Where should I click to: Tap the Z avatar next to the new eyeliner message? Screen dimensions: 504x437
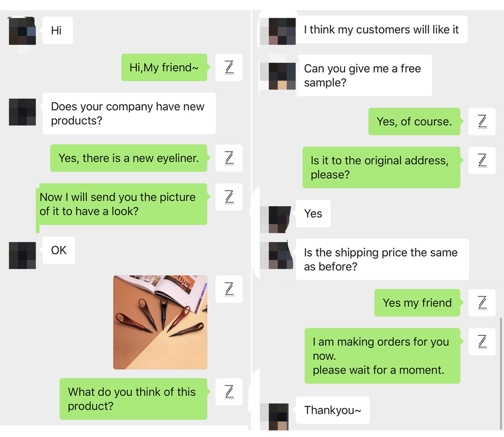[229, 158]
